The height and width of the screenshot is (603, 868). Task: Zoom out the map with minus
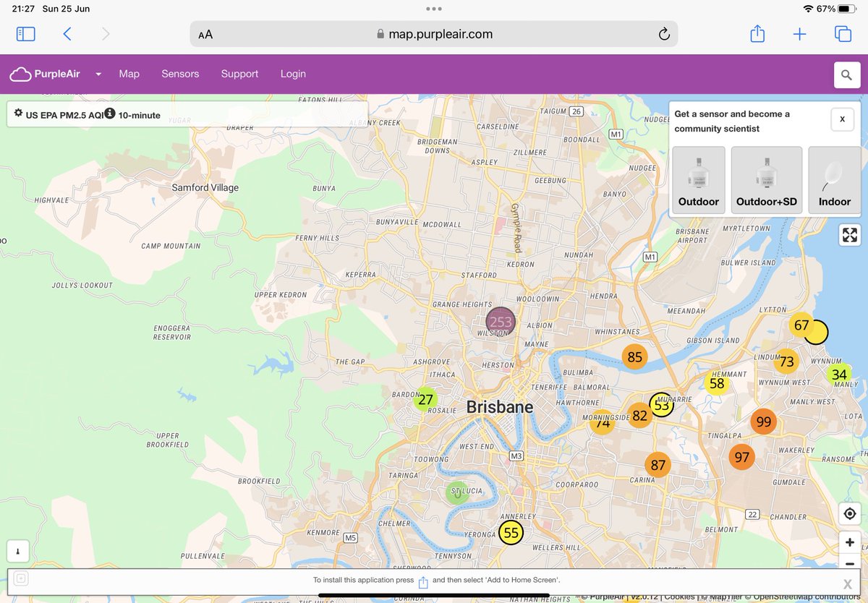tap(850, 563)
